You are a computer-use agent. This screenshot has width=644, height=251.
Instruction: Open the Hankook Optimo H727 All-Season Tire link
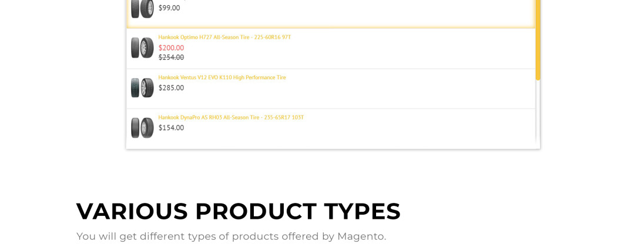(224, 38)
